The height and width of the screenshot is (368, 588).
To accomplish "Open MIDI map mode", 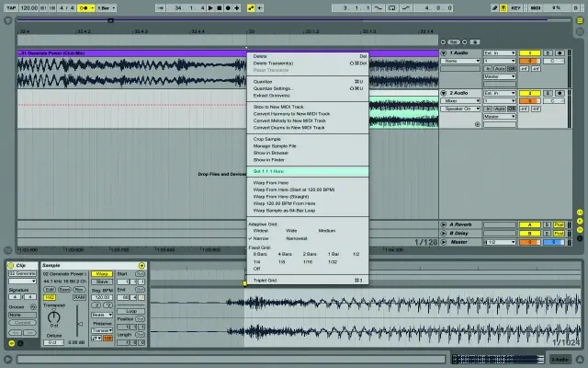I will point(535,8).
